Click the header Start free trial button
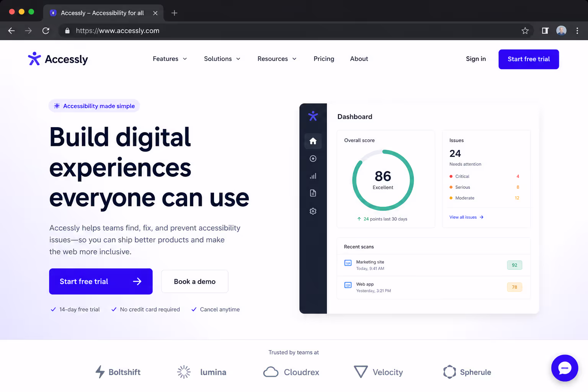 (529, 59)
